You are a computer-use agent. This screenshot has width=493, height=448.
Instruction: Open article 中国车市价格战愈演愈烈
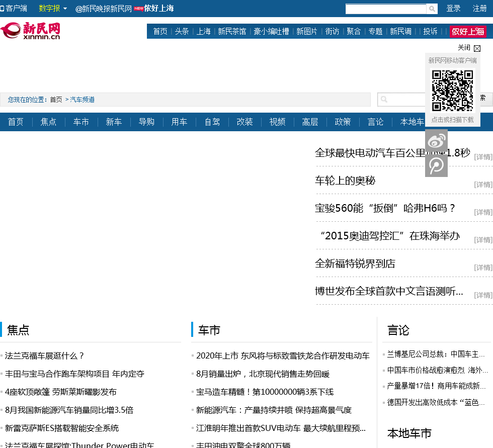(x=437, y=370)
